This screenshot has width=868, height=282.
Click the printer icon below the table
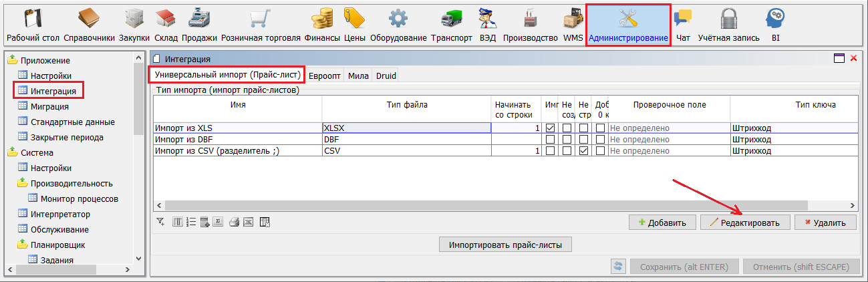(x=234, y=223)
